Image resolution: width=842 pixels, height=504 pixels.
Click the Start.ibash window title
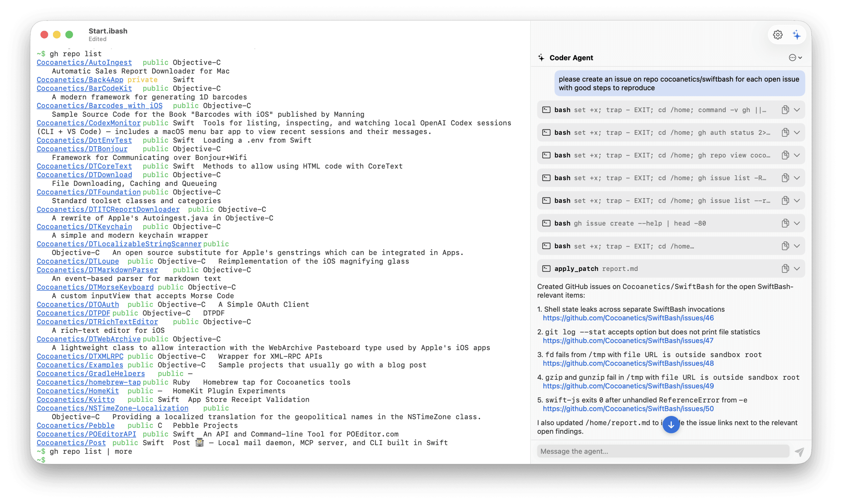pos(108,31)
